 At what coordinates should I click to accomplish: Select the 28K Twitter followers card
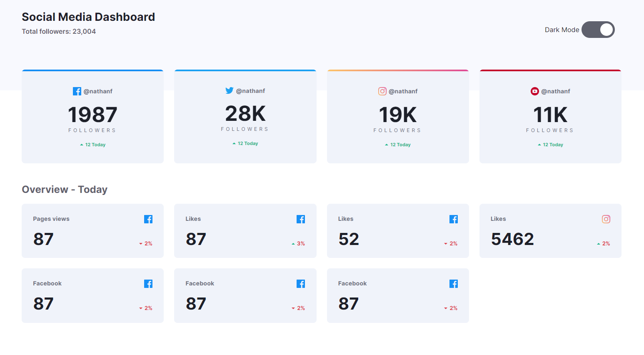coord(245,117)
